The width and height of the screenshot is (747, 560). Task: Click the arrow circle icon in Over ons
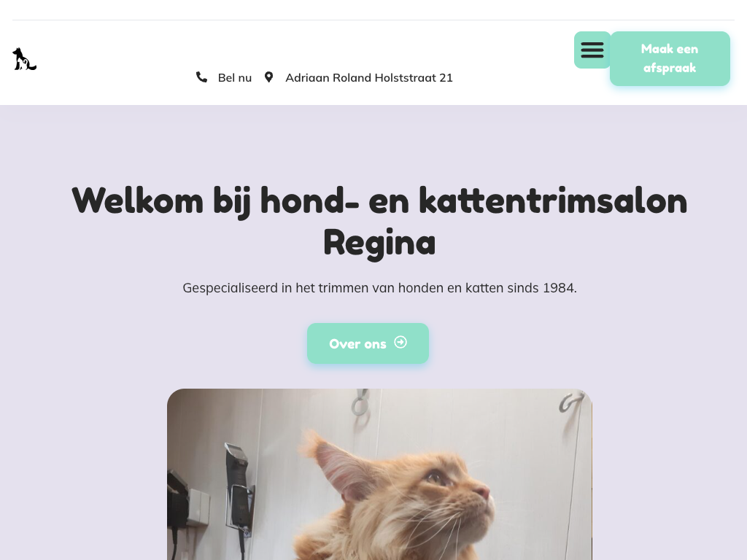coord(400,343)
